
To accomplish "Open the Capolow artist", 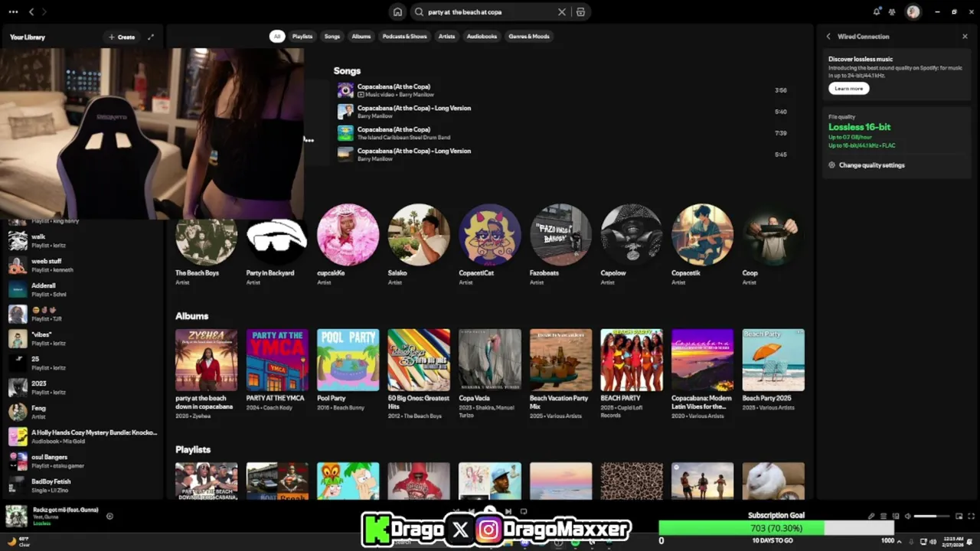I will (x=631, y=245).
